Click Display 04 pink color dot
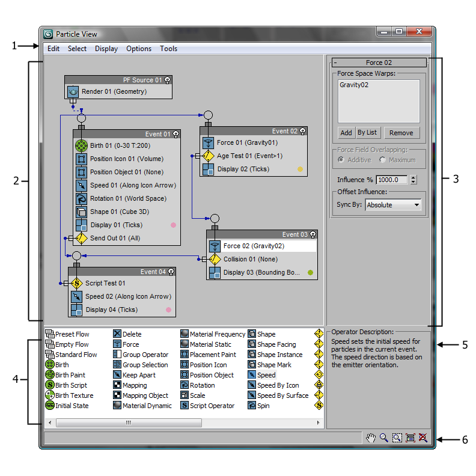 (x=168, y=310)
